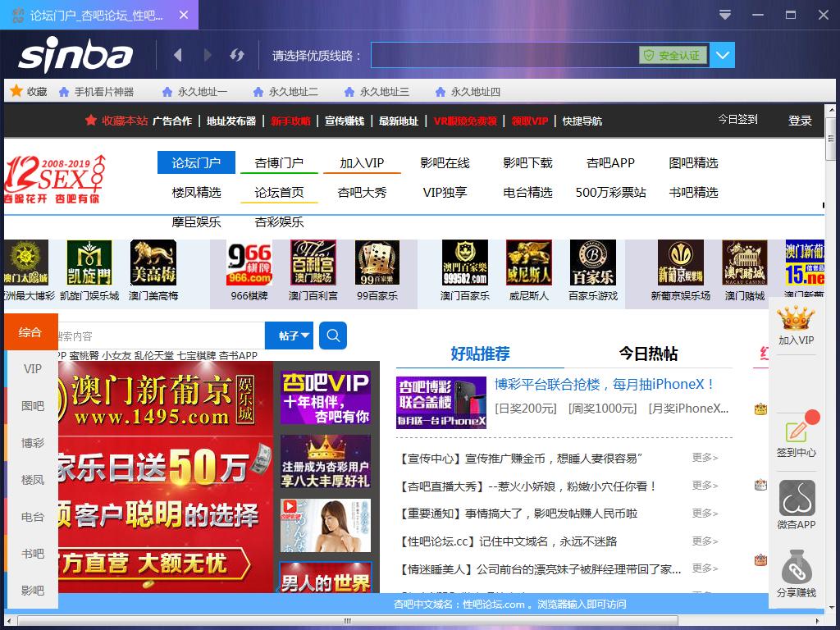Click the 新葡京娱乐场 logo icon

point(680,262)
